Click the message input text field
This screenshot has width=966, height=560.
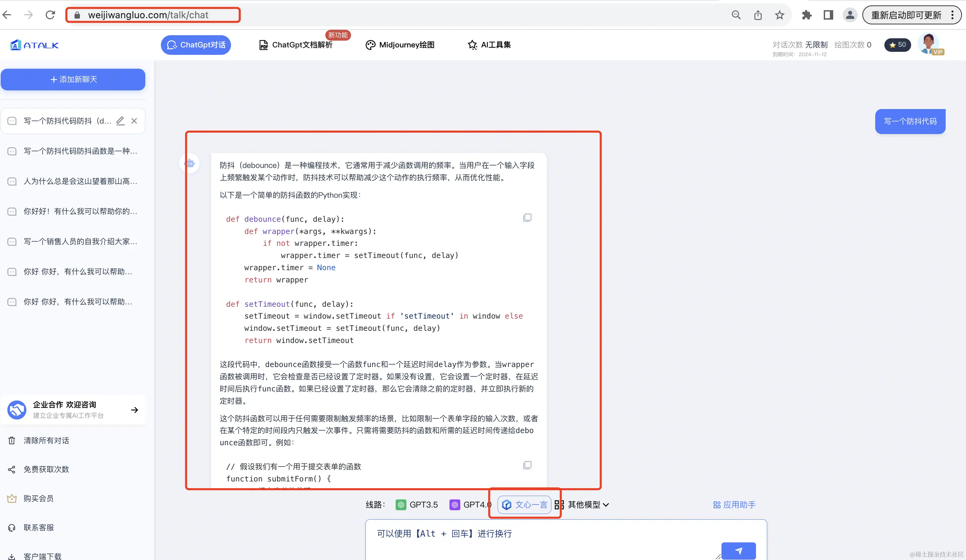point(537,537)
